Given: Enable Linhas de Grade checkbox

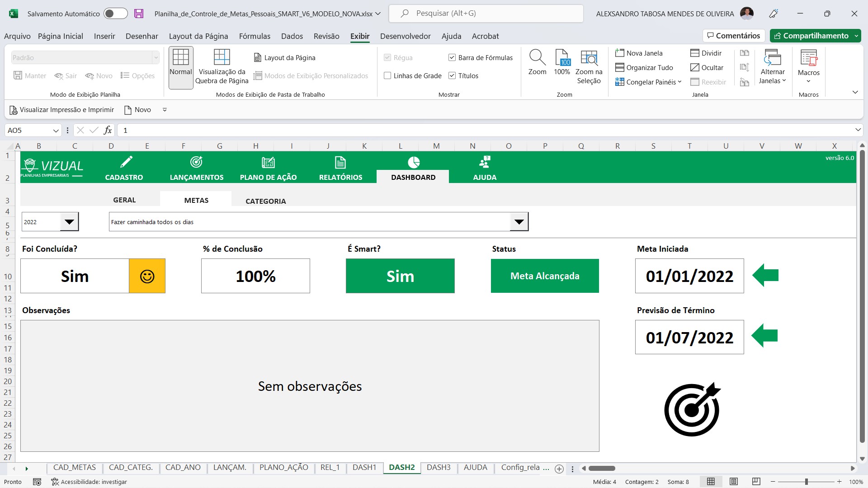Looking at the screenshot, I should click(x=387, y=75).
